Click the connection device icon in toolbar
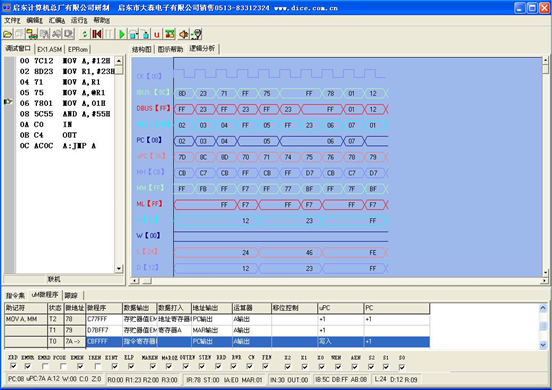 click(32, 34)
